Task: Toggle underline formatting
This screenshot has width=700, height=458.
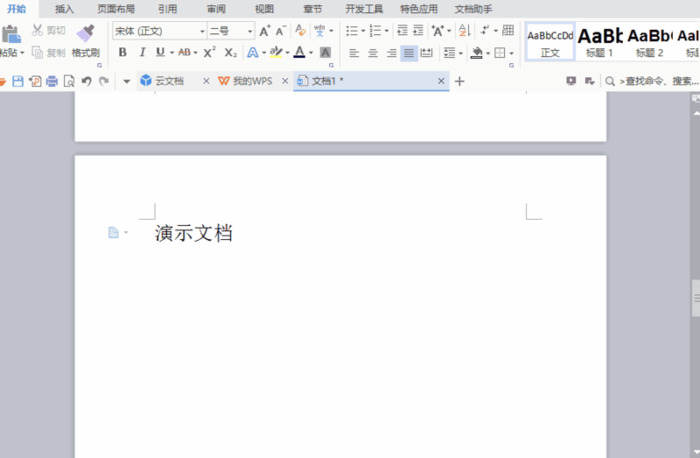Action: [x=160, y=53]
